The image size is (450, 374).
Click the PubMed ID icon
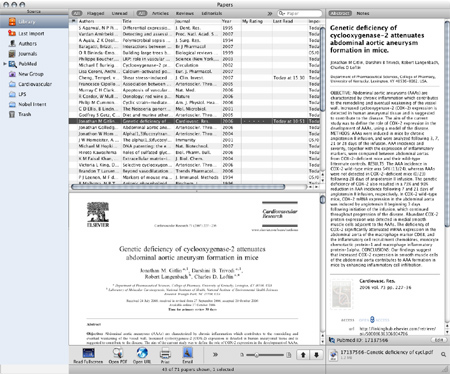tap(332, 340)
